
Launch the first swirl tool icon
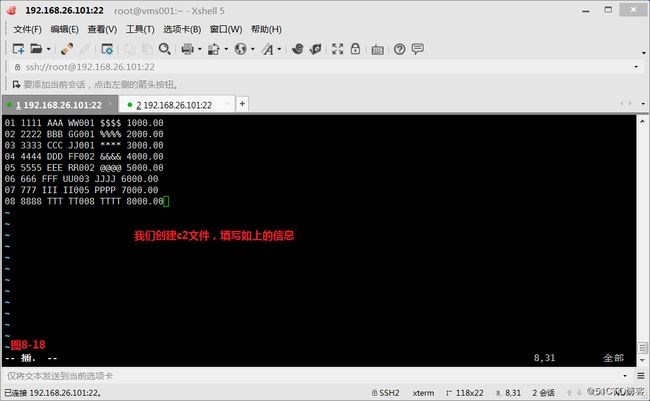pyautogui.click(x=297, y=49)
